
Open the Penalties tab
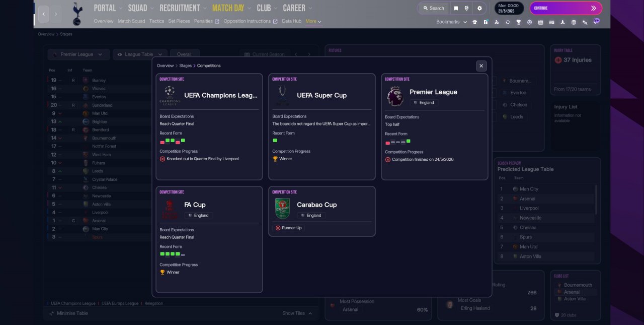(x=207, y=21)
